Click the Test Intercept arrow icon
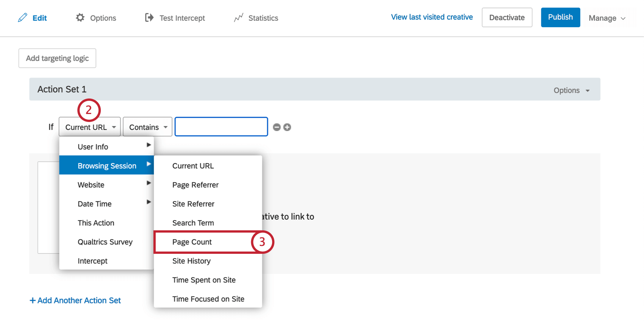The image size is (644, 322). click(x=149, y=18)
